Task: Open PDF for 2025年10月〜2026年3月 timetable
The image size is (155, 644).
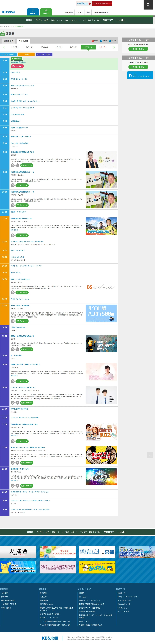Action: (138, 49)
